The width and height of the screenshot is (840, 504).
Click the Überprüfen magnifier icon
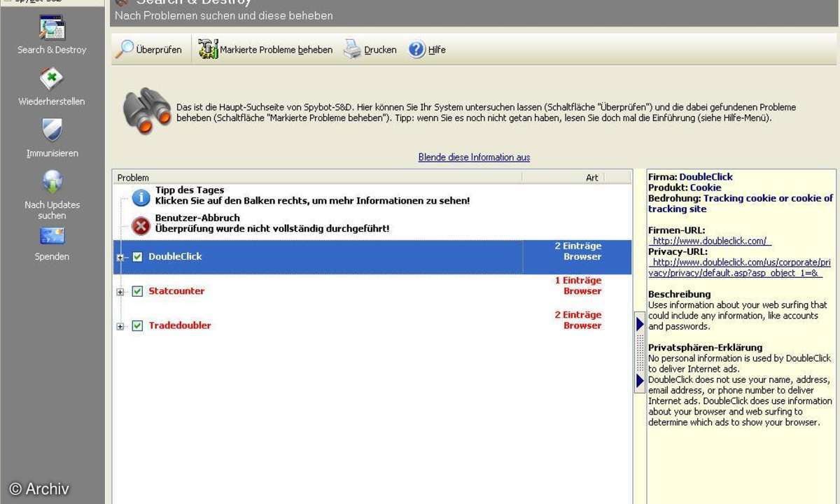coord(125,50)
